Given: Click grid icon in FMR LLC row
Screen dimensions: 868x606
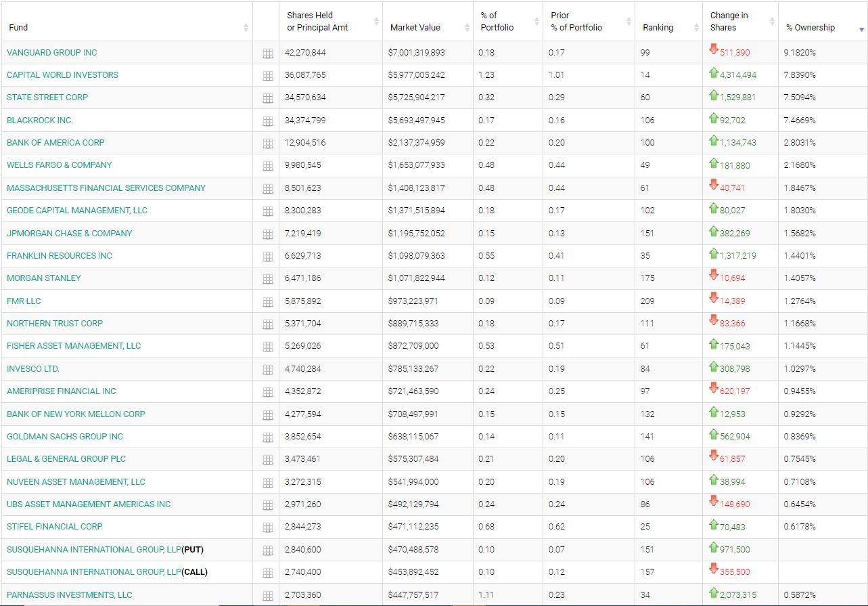Looking at the screenshot, I should [x=267, y=302].
